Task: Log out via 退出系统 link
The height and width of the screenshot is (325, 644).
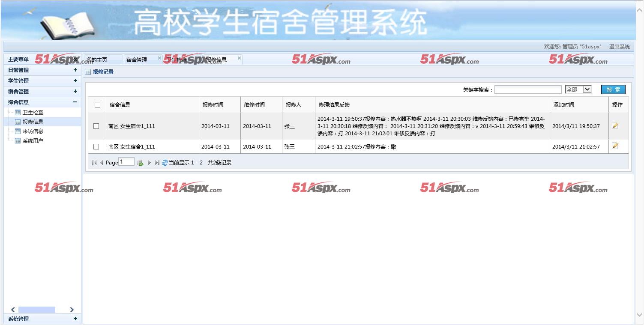Action: pyautogui.click(x=620, y=47)
